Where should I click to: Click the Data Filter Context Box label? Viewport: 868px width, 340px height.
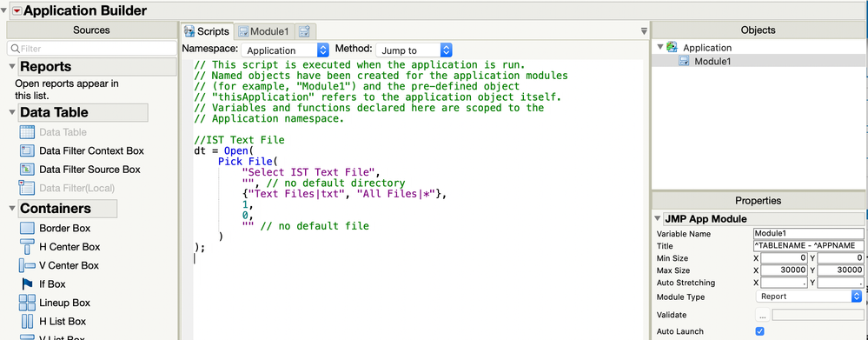click(x=92, y=150)
